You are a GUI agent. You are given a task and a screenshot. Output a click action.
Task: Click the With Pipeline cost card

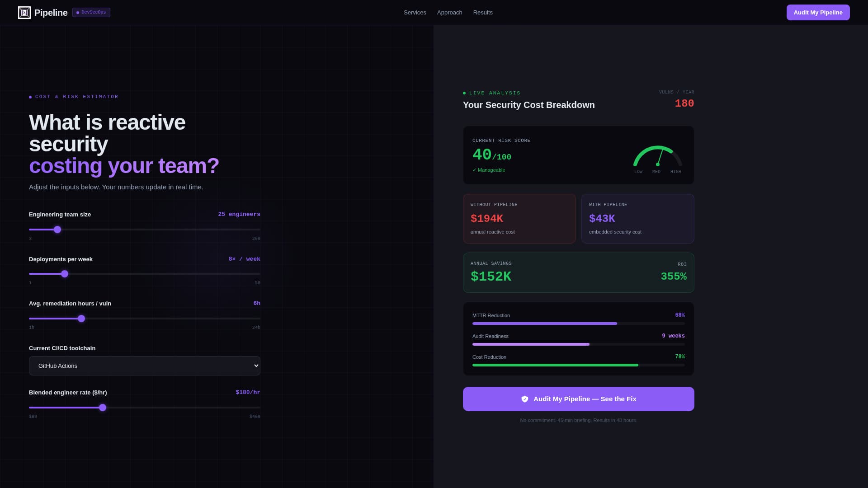click(638, 219)
